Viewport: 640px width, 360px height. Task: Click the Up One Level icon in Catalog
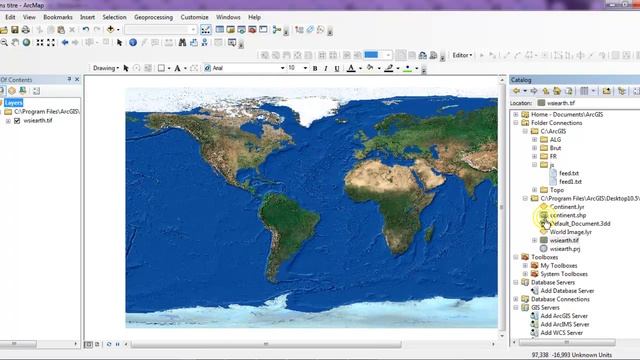point(545,91)
